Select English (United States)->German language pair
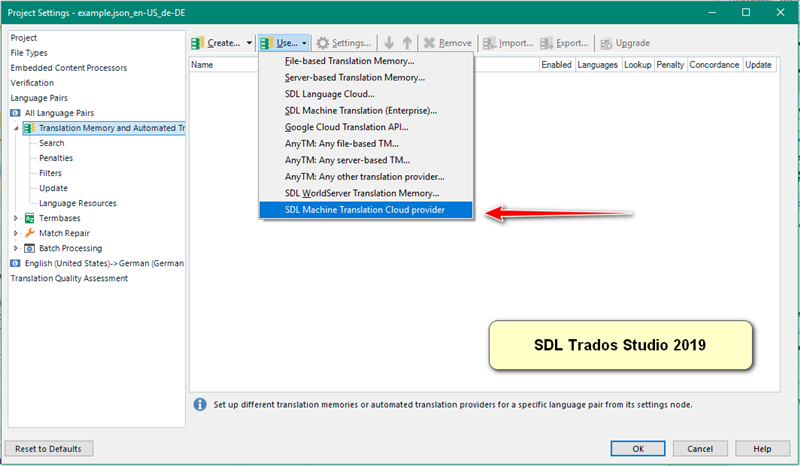The height and width of the screenshot is (466, 800). pyautogui.click(x=105, y=263)
